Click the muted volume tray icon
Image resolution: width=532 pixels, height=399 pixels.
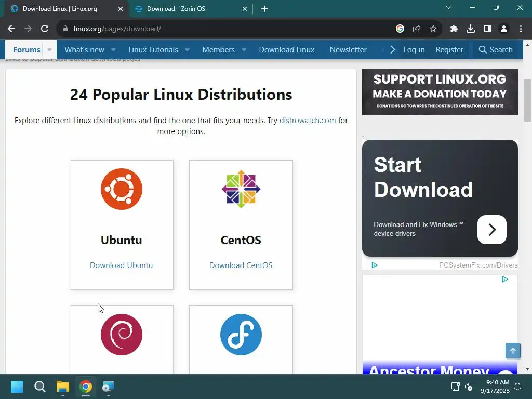(469, 387)
